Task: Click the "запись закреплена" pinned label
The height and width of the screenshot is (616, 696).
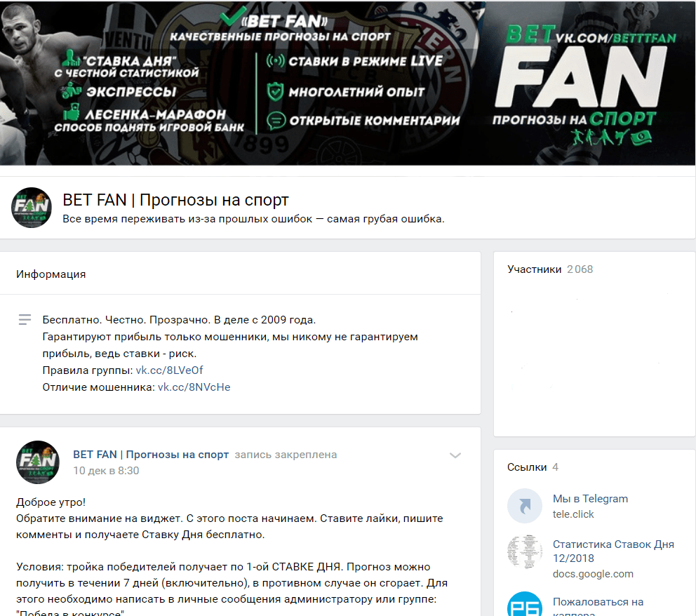Action: click(x=286, y=455)
